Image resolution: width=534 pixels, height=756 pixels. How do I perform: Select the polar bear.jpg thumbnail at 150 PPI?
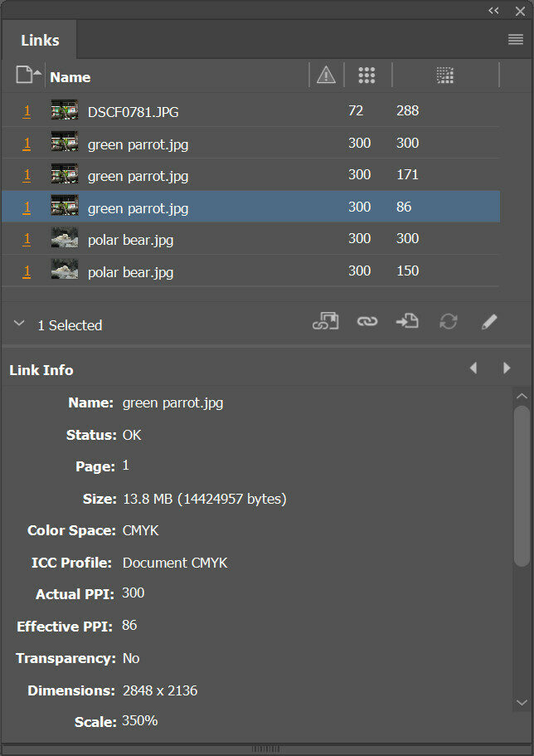pyautogui.click(x=65, y=271)
